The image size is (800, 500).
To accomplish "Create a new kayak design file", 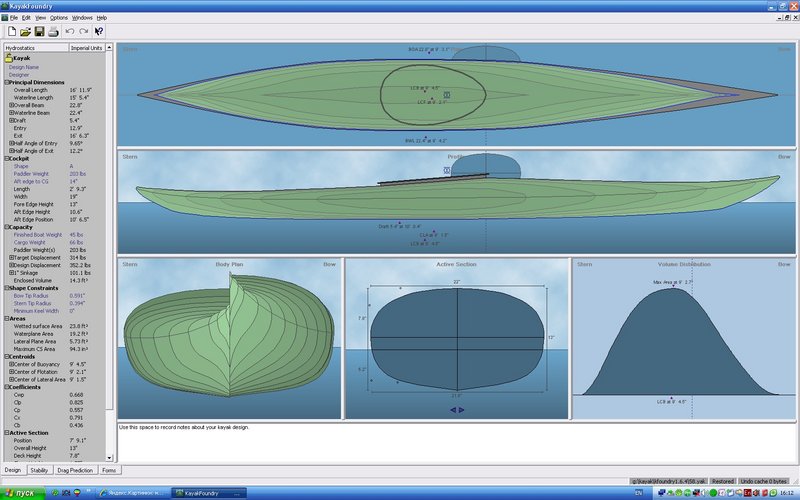I will 12,32.
